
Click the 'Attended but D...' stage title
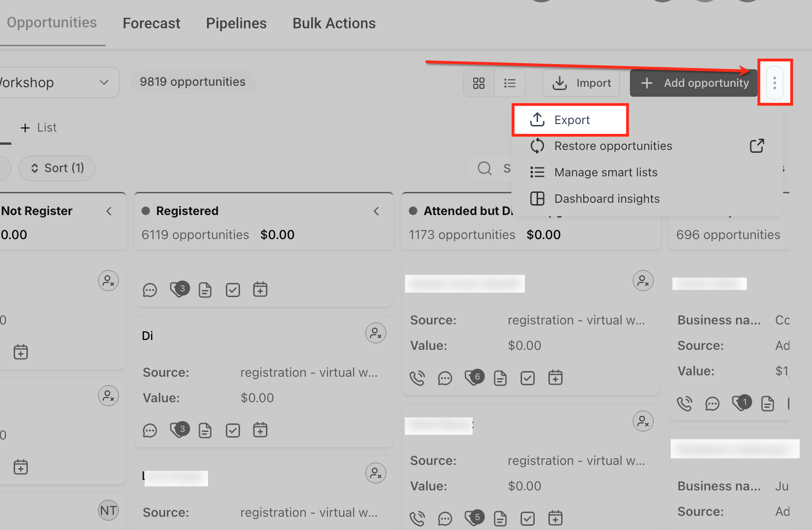point(467,211)
